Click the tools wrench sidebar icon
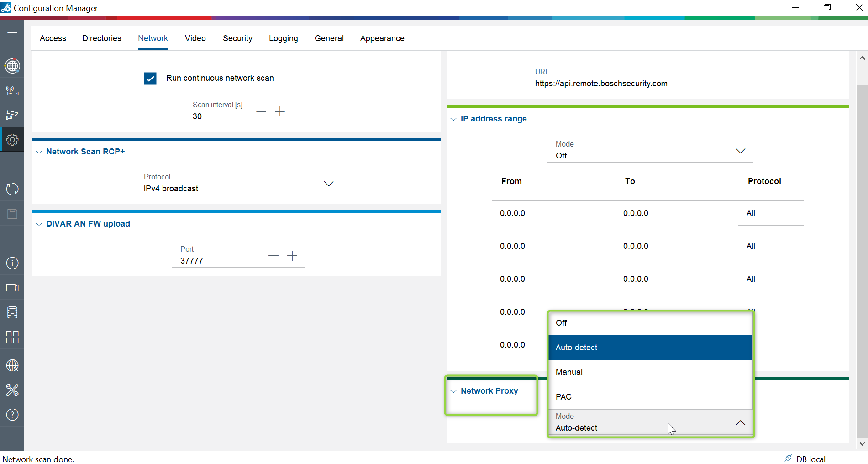Image resolution: width=868 pixels, height=464 pixels. tap(12, 390)
